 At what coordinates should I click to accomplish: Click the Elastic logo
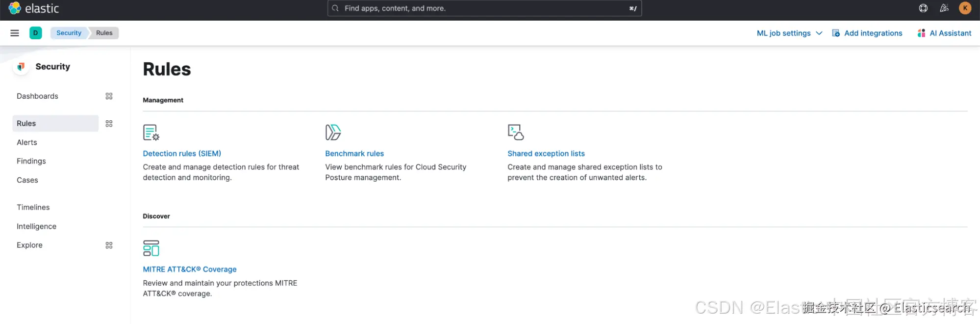tap(34, 8)
